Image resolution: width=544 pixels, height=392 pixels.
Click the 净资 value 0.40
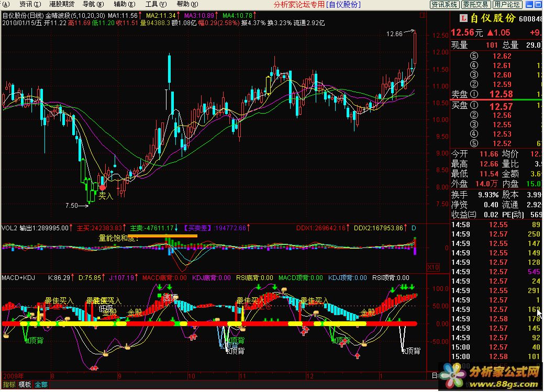pyautogui.click(x=491, y=205)
